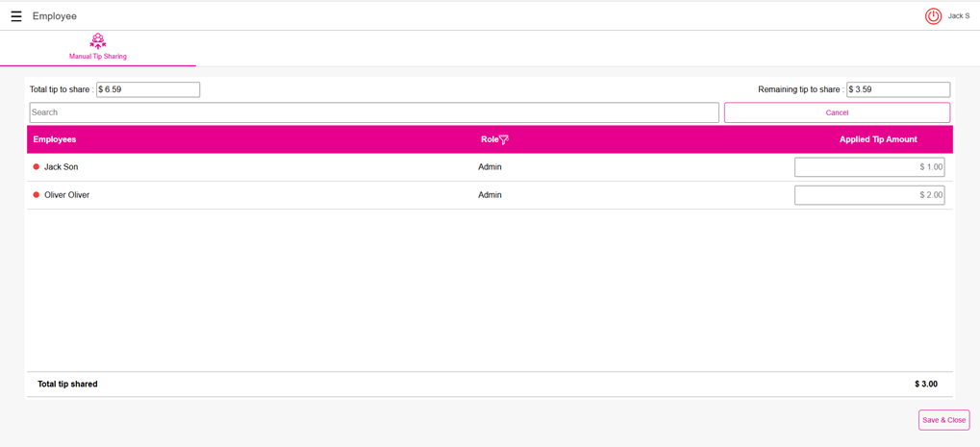Edit Oliver Oliver's applied tip amount
This screenshot has width=980, height=447.
tap(868, 195)
